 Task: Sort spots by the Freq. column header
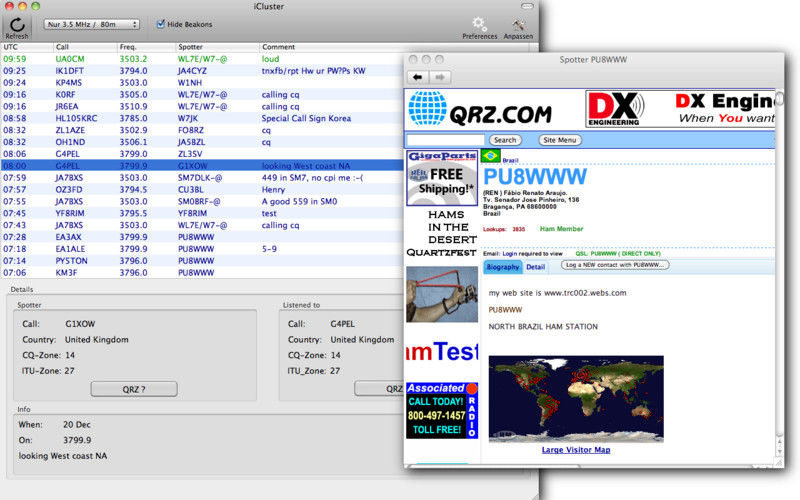point(146,47)
